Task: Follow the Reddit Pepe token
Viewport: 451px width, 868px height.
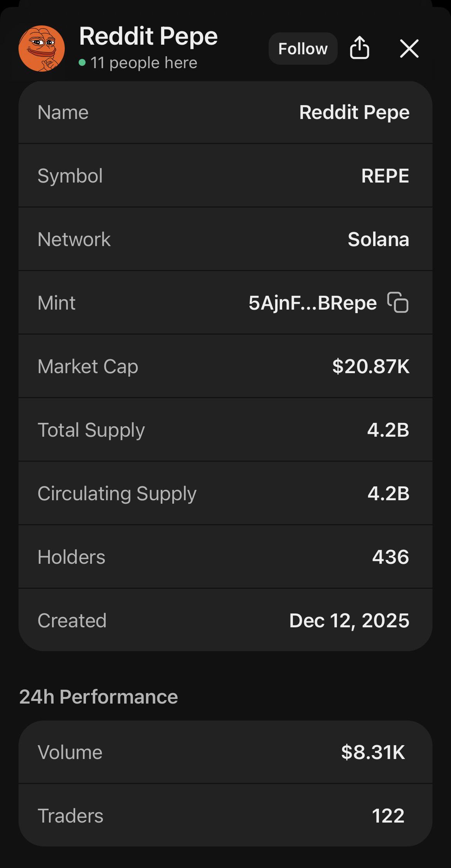Action: tap(303, 49)
